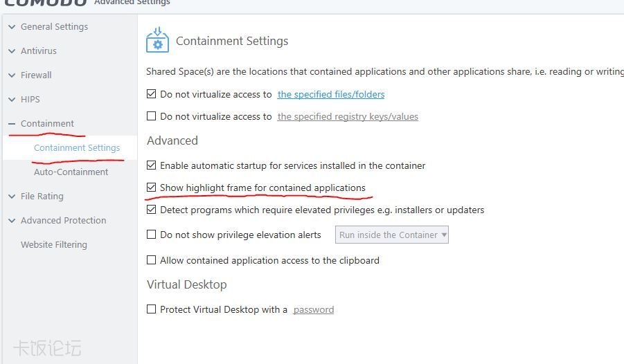Collapse the Containment sidebar section
The width and height of the screenshot is (624, 364).
[12, 124]
